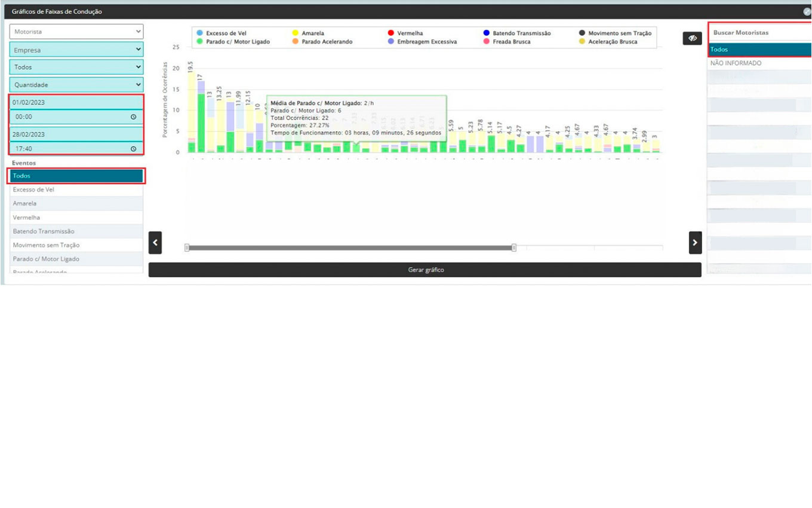Click the clock icon in 00:00 field
This screenshot has height=508, width=812.
[133, 117]
